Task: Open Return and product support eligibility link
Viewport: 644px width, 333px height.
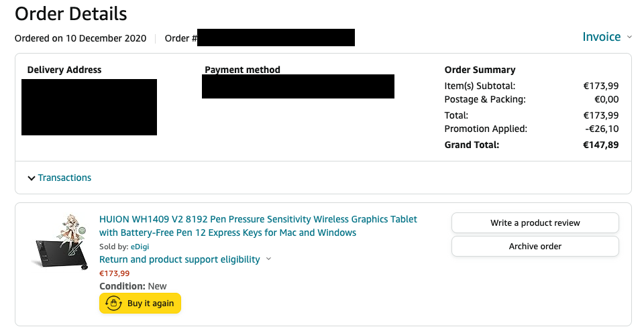Action: (179, 259)
